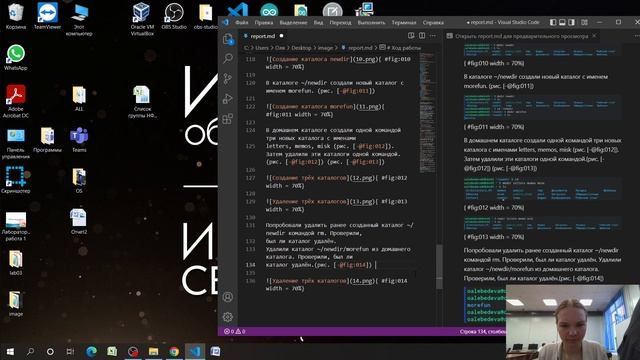Click the split editor right icon

coord(422,36)
